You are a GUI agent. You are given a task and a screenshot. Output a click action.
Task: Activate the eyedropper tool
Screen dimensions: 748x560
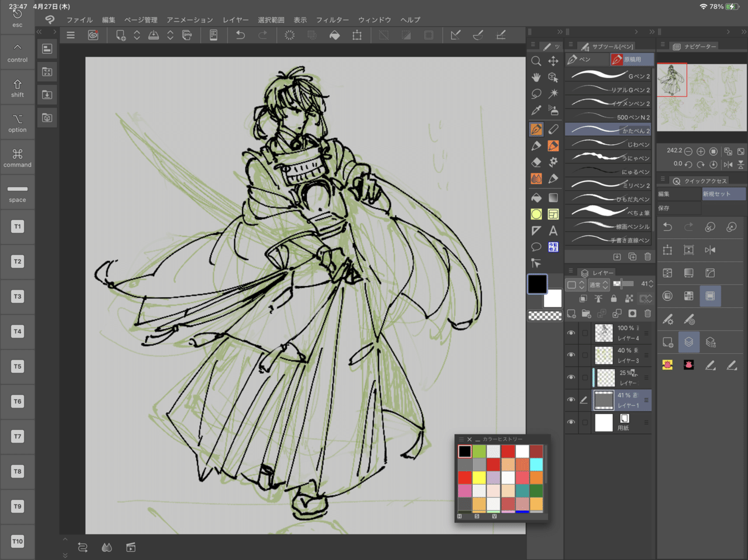tap(536, 110)
